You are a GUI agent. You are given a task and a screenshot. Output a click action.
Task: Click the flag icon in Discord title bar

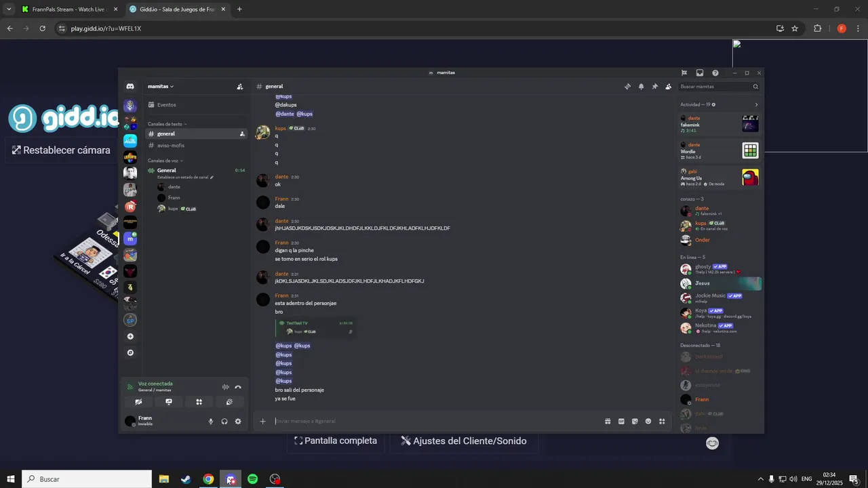pyautogui.click(x=684, y=73)
